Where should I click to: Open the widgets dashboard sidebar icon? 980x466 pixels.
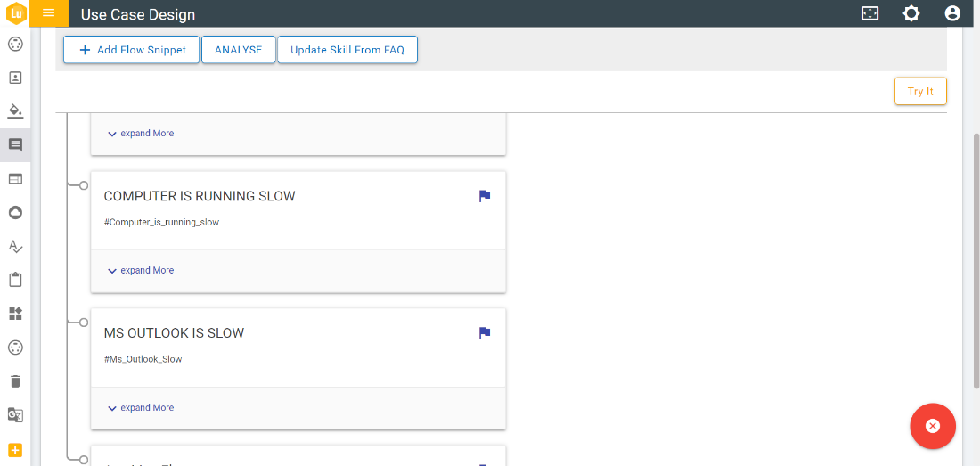[15, 314]
